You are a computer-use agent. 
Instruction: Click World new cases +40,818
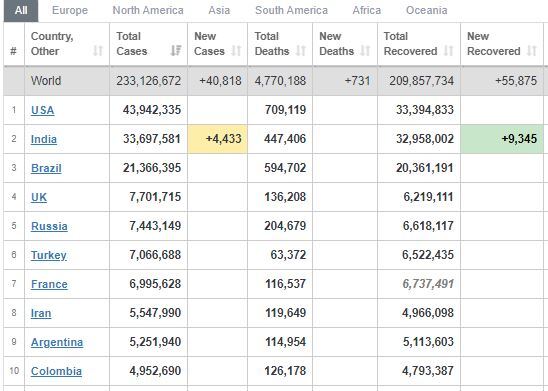click(220, 81)
